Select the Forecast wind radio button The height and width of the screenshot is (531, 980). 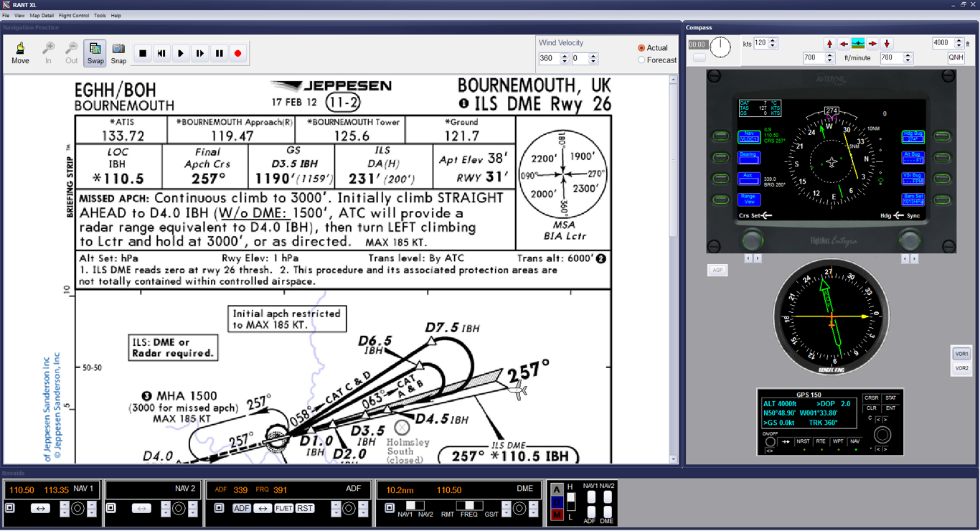click(641, 60)
